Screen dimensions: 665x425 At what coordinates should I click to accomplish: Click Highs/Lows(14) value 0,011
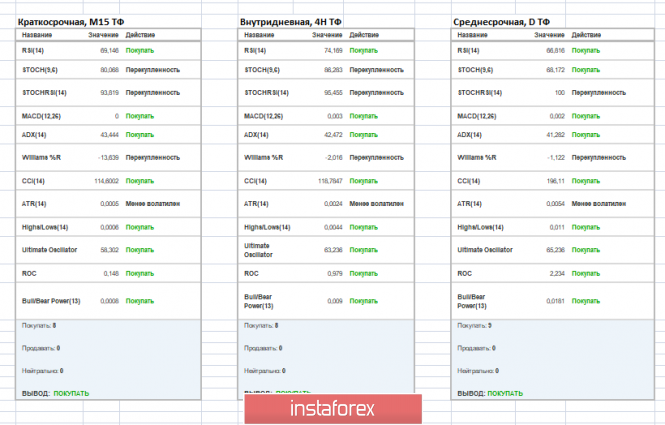(x=557, y=227)
